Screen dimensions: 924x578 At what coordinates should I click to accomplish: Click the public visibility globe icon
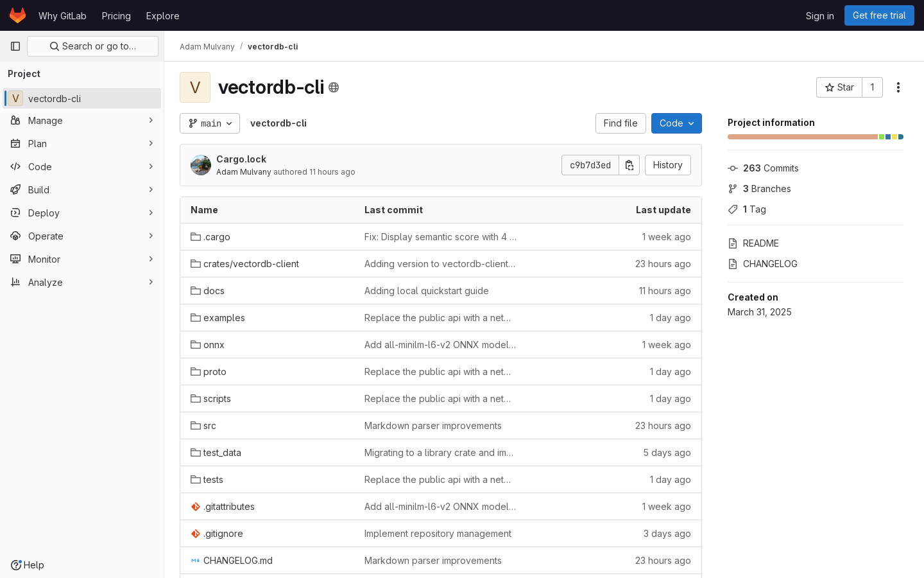pyautogui.click(x=334, y=87)
